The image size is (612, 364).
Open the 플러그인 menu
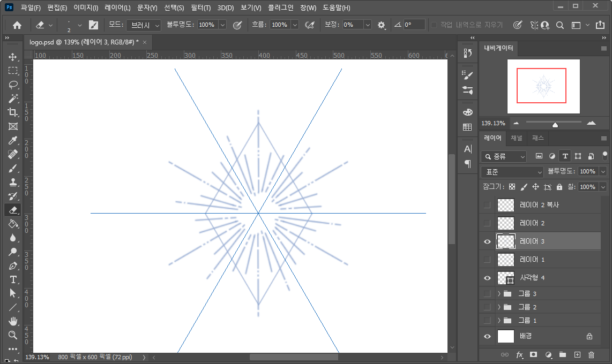click(x=280, y=8)
